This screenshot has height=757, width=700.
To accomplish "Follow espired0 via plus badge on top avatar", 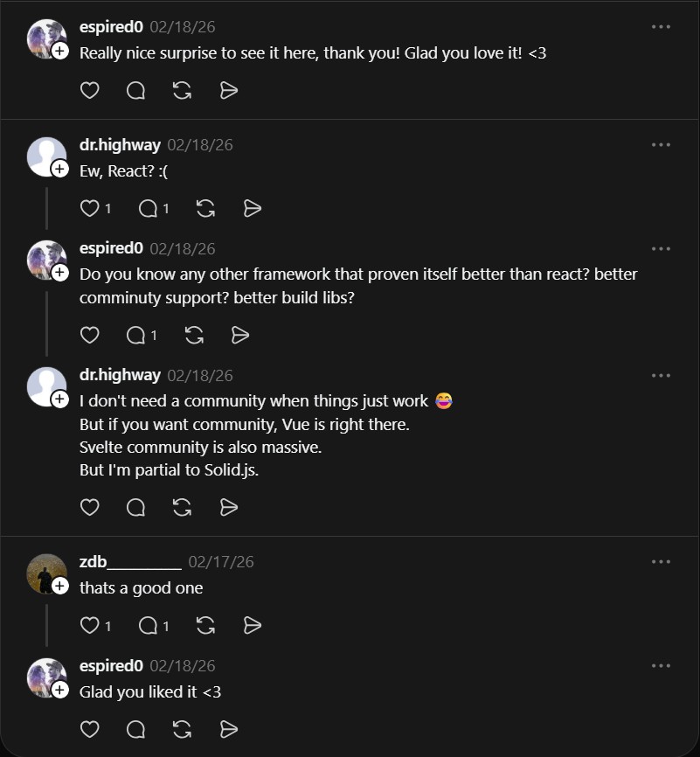I will tap(59, 51).
